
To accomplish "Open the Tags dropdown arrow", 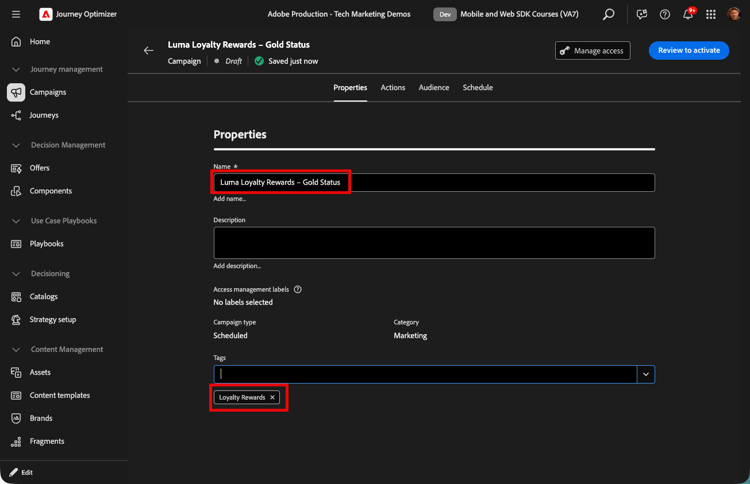I will (x=646, y=374).
